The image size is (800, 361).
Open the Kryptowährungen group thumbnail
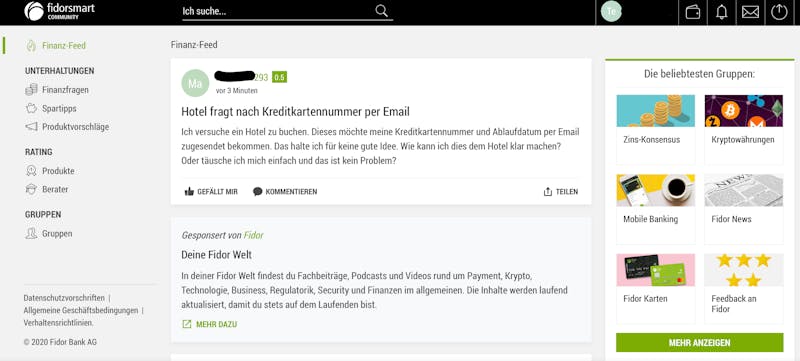[x=743, y=111]
